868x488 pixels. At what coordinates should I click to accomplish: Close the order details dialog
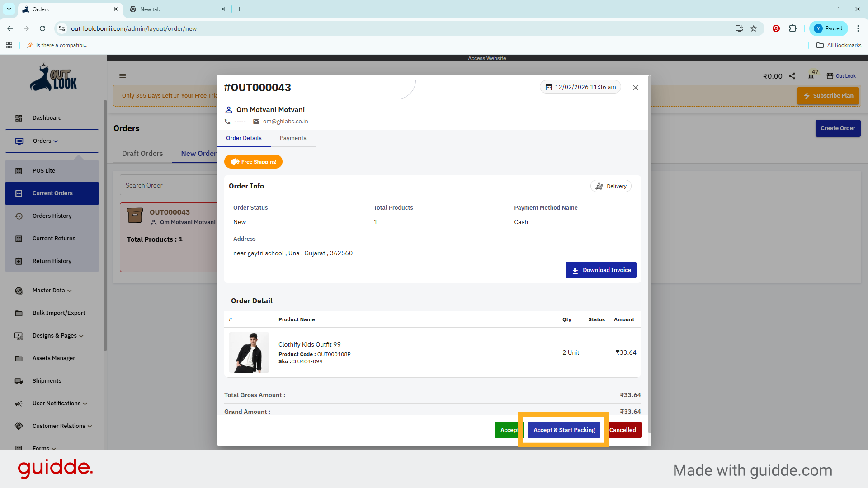pyautogui.click(x=635, y=88)
